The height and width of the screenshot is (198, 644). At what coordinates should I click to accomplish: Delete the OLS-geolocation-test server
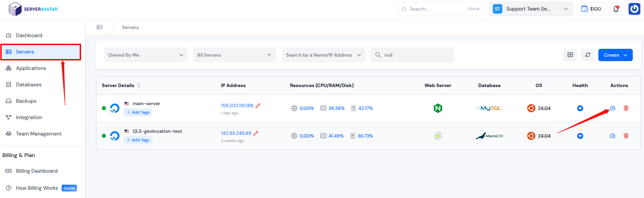point(626,136)
